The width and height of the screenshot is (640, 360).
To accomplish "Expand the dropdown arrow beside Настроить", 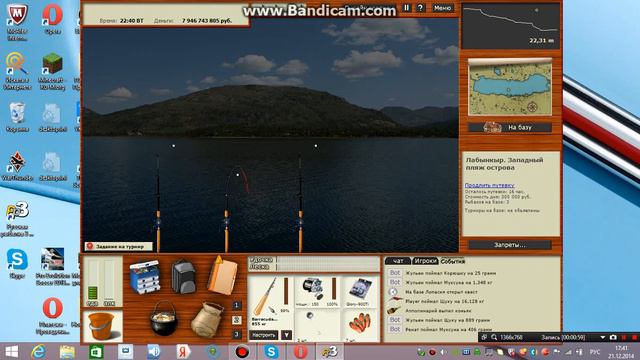I will tap(287, 335).
